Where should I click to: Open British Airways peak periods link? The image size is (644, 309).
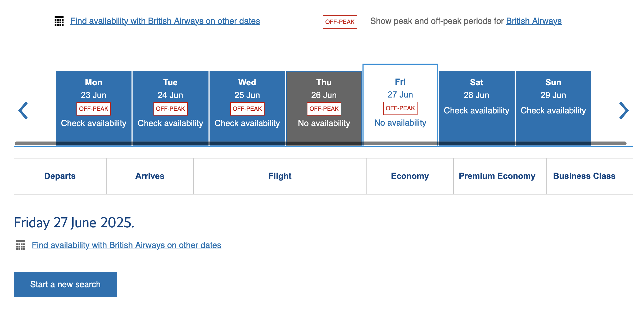[534, 21]
